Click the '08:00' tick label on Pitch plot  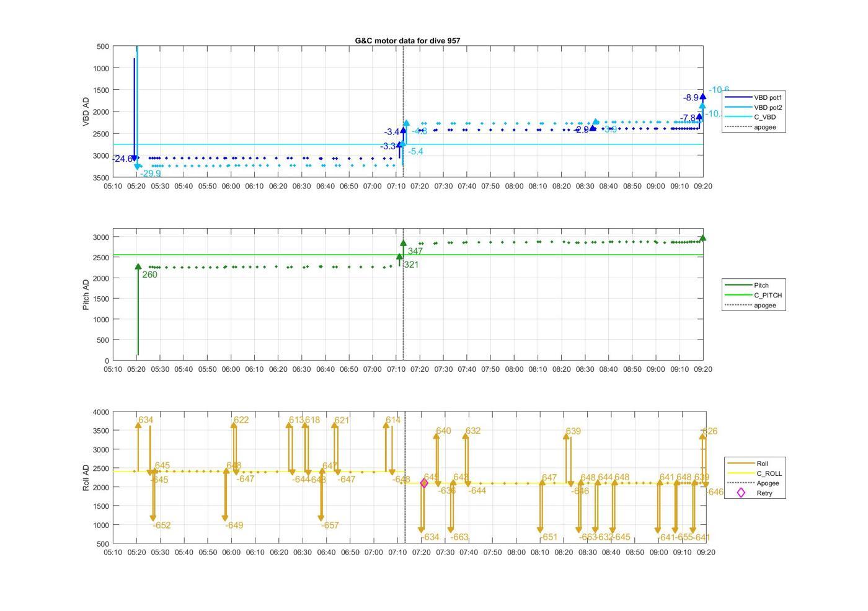pos(514,369)
